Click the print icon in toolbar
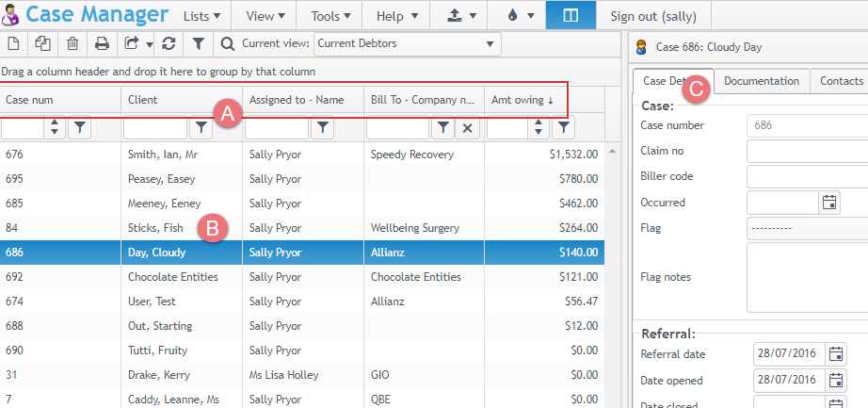868x408 pixels. click(102, 43)
